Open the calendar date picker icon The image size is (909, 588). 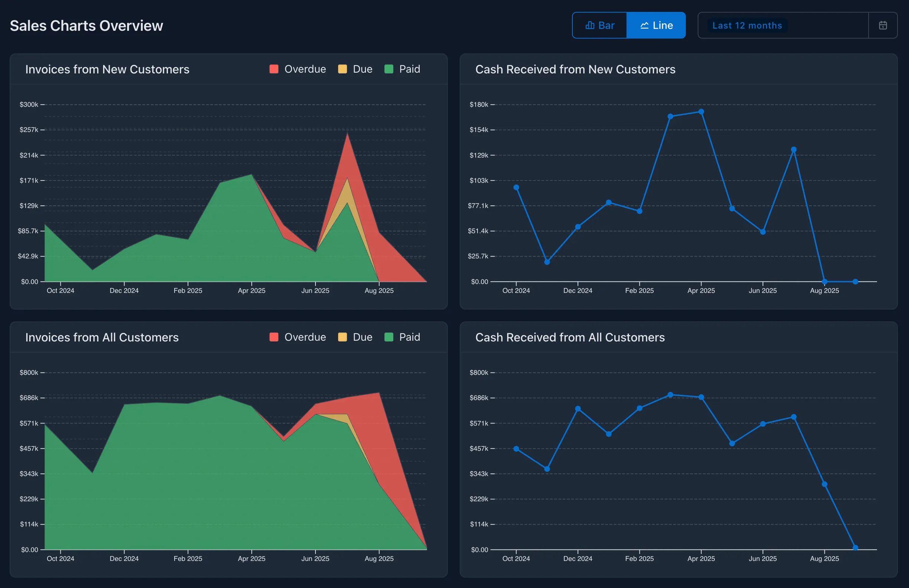(x=883, y=25)
